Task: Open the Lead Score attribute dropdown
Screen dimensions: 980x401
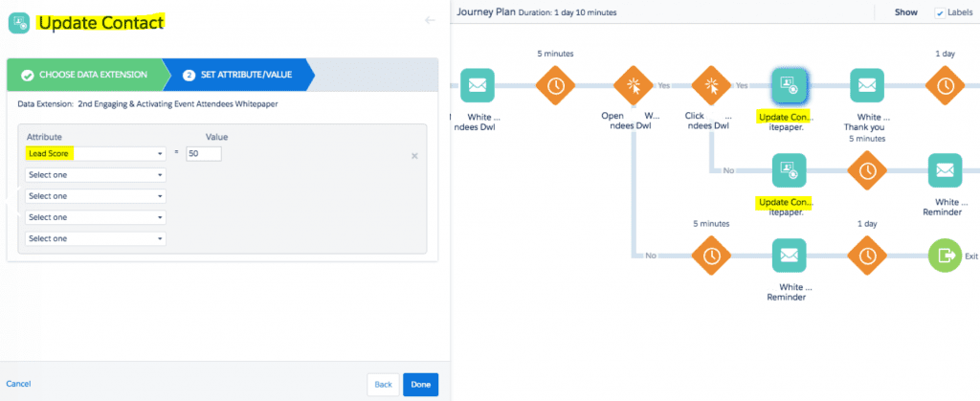Action: click(96, 154)
